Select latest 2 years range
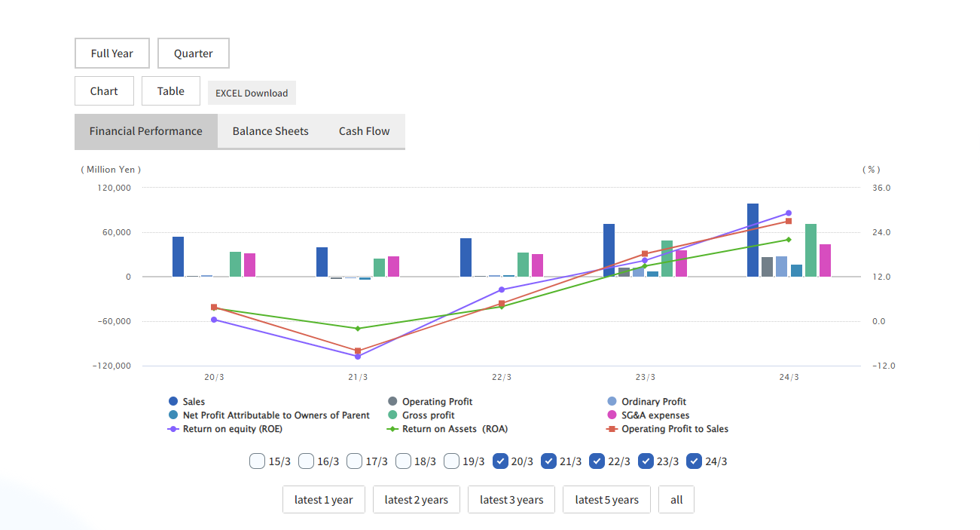980x530 pixels. (417, 500)
